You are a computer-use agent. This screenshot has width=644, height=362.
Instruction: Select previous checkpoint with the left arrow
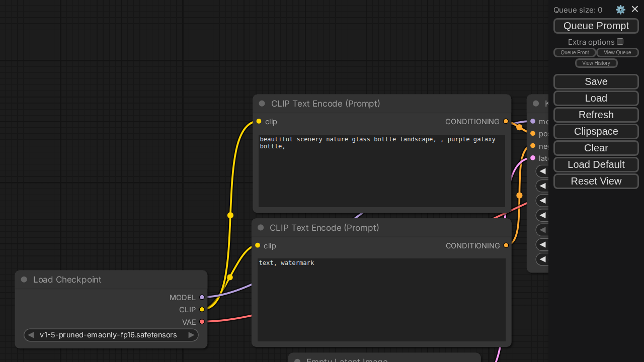(31, 335)
